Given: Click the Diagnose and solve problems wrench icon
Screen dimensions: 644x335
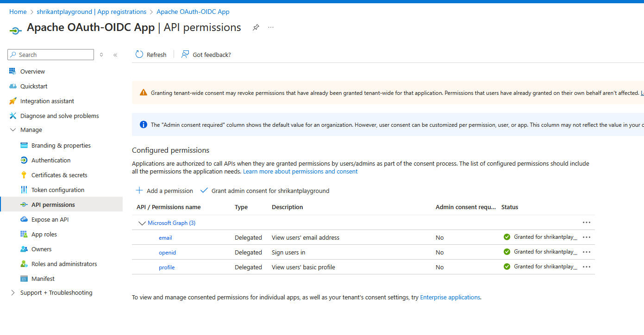Looking at the screenshot, I should coord(13,116).
